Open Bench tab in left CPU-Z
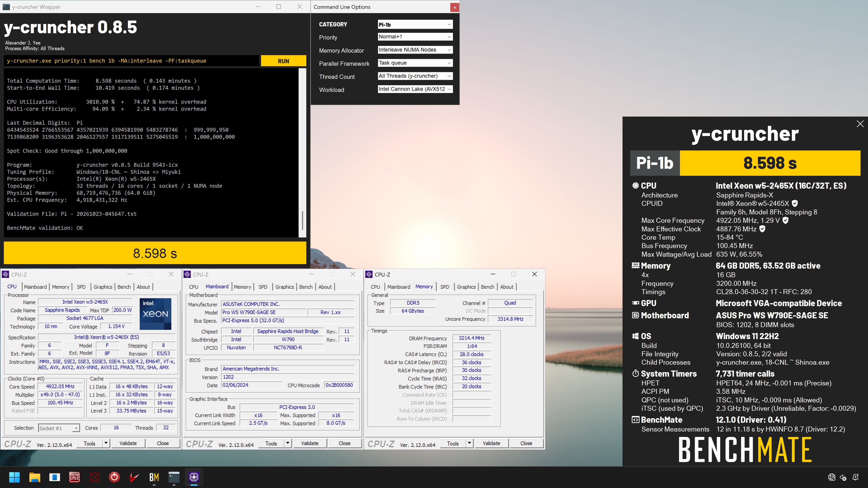The height and width of the screenshot is (488, 868). 124,287
